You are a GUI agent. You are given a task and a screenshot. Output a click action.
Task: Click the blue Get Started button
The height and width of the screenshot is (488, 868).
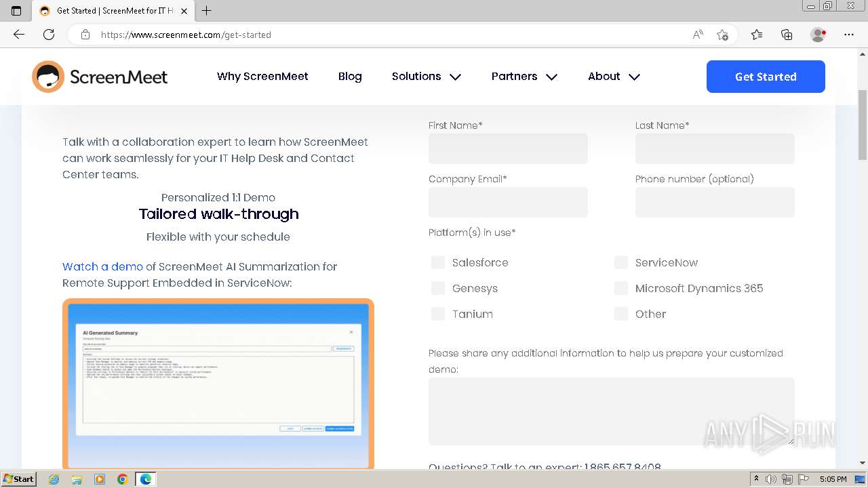(x=766, y=77)
